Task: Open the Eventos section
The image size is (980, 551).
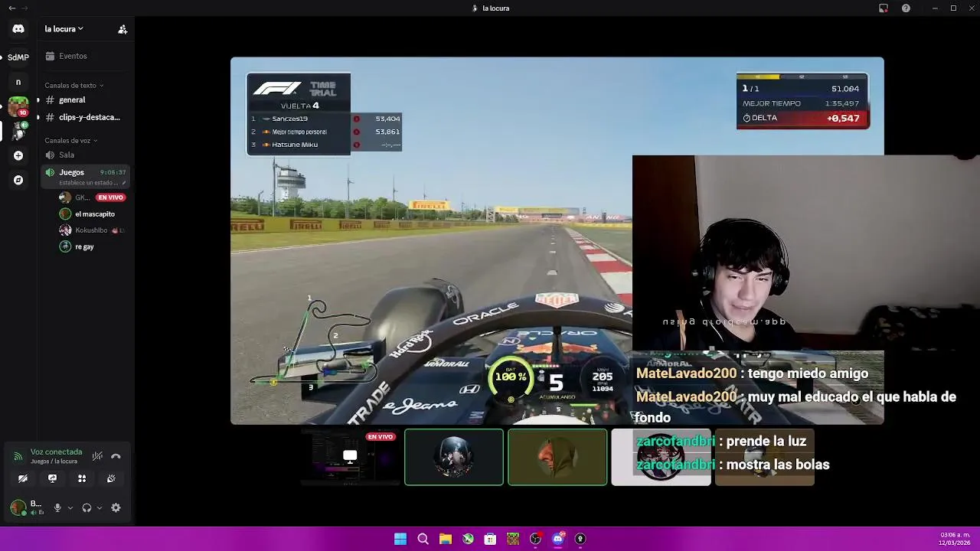Action: pyautogui.click(x=85, y=56)
